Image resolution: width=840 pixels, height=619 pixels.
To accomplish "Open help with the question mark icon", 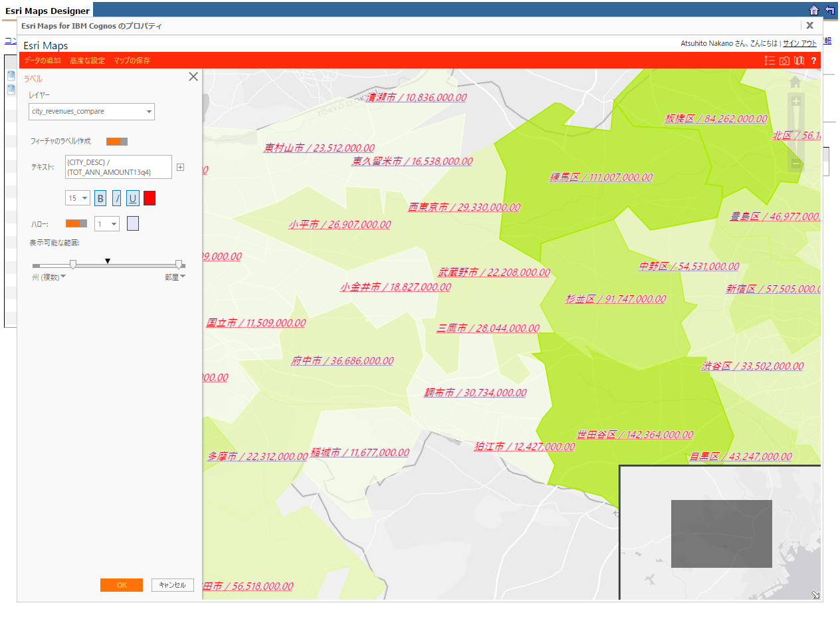I will coord(813,61).
